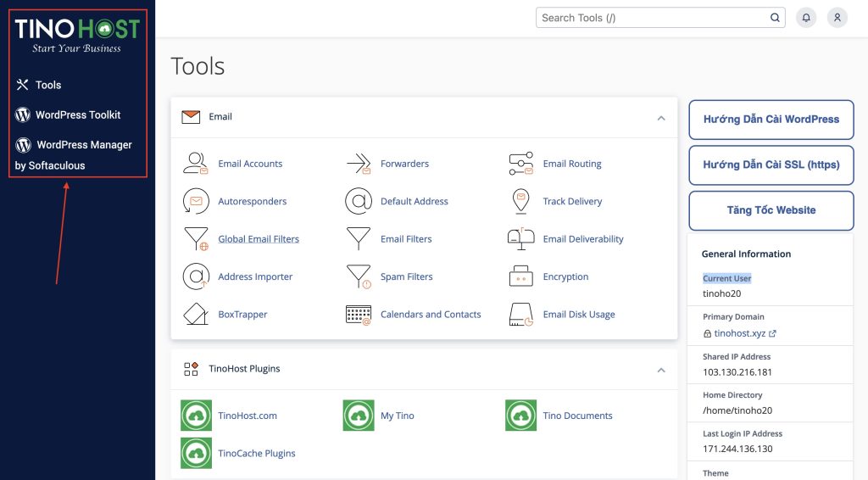
Task: Click the Email Filters funnel icon
Action: (x=359, y=238)
